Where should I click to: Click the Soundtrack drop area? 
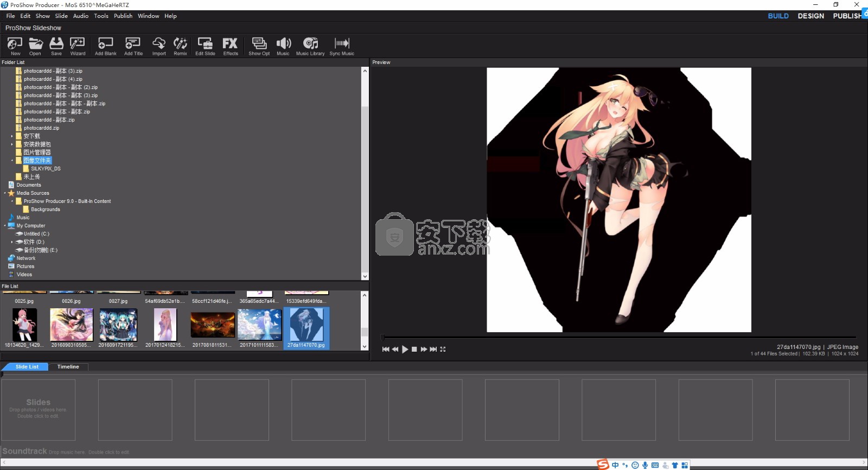point(66,452)
